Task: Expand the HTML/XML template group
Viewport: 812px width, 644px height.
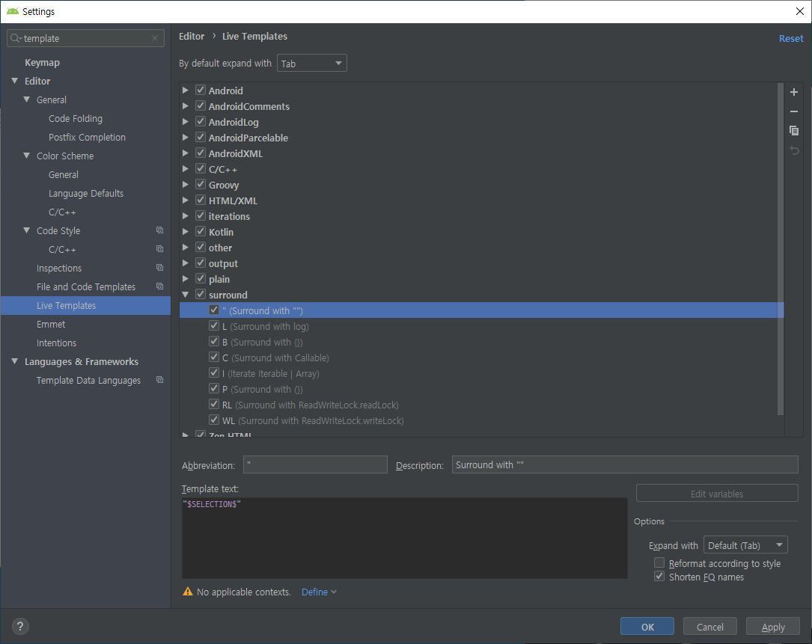Action: [186, 200]
